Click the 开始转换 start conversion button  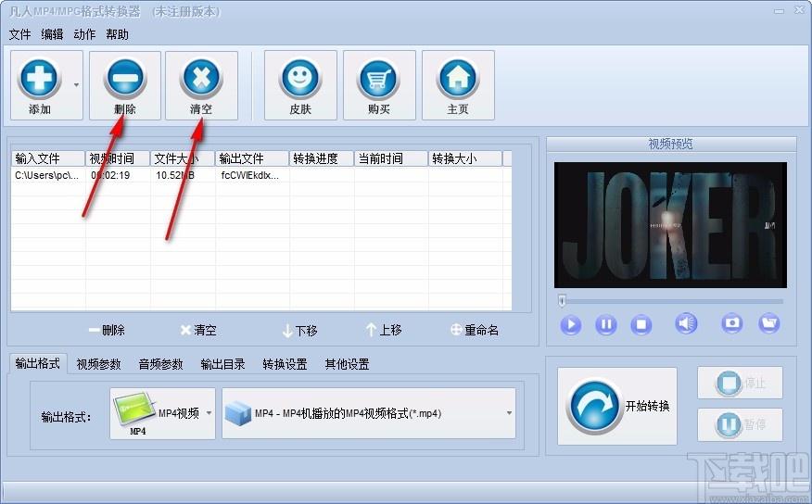(x=616, y=406)
